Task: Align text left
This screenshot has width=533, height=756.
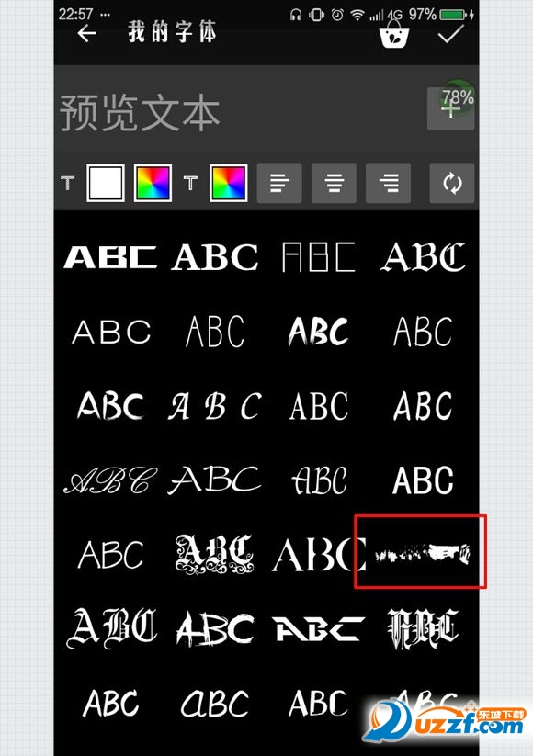Action: (279, 183)
